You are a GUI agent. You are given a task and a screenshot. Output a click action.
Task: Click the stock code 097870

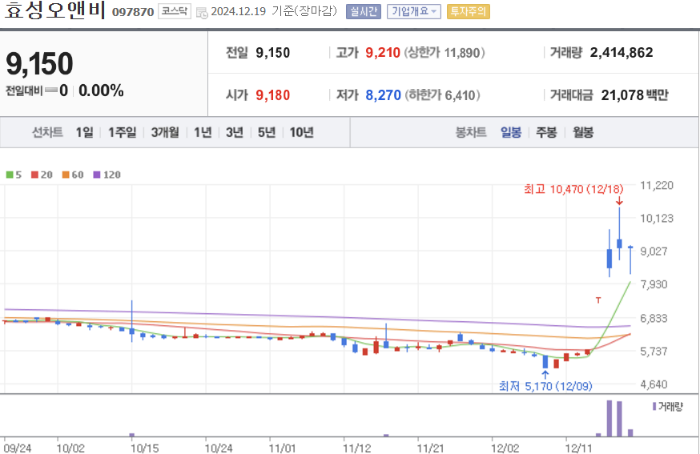pyautogui.click(x=133, y=12)
